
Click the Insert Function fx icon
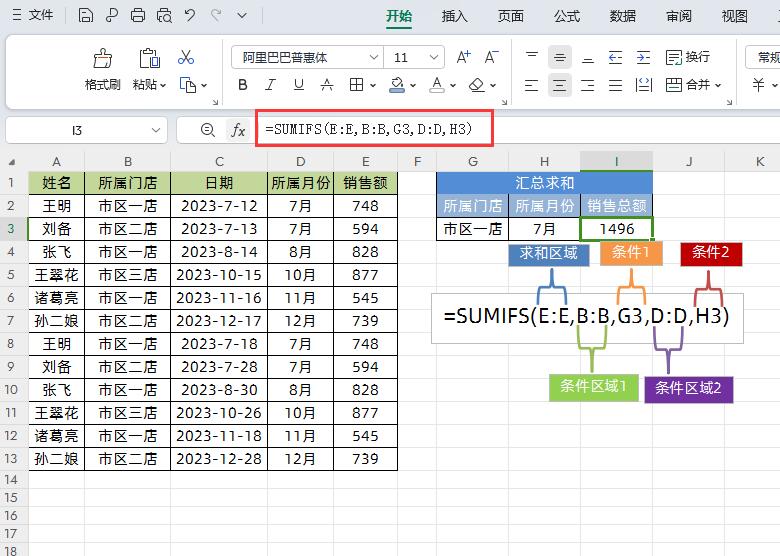pyautogui.click(x=238, y=130)
